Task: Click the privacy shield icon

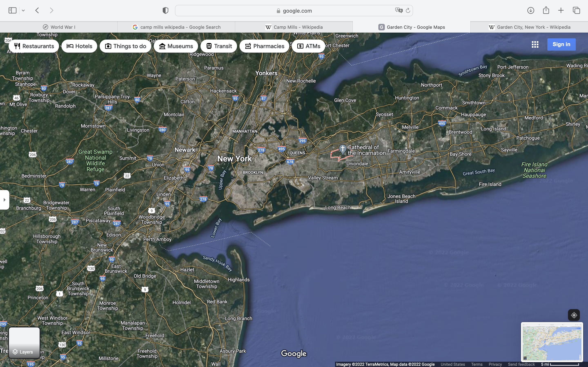Action: 165,10
